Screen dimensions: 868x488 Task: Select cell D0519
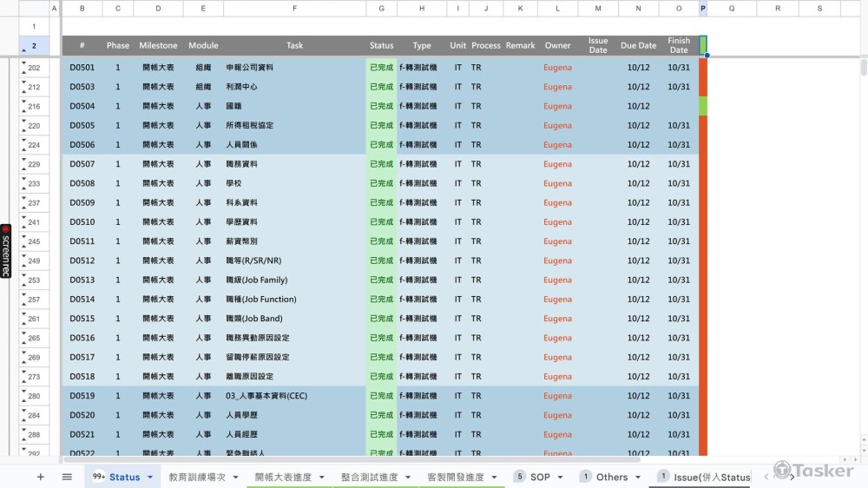(x=82, y=395)
